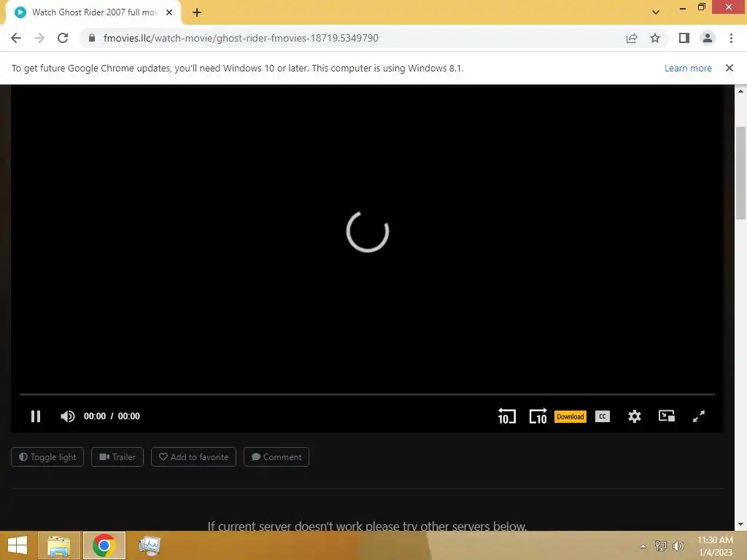Open system volume tray icon
Screen dimensions: 747x560
pos(678,545)
